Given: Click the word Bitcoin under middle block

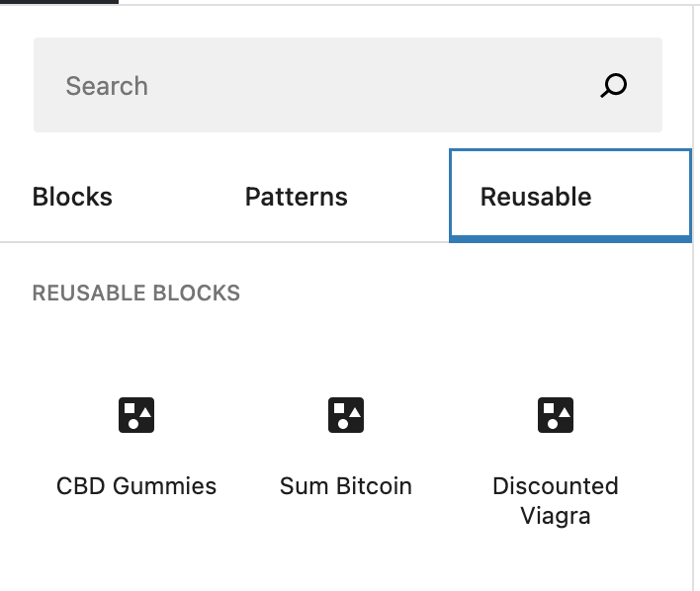Looking at the screenshot, I should (x=374, y=485).
